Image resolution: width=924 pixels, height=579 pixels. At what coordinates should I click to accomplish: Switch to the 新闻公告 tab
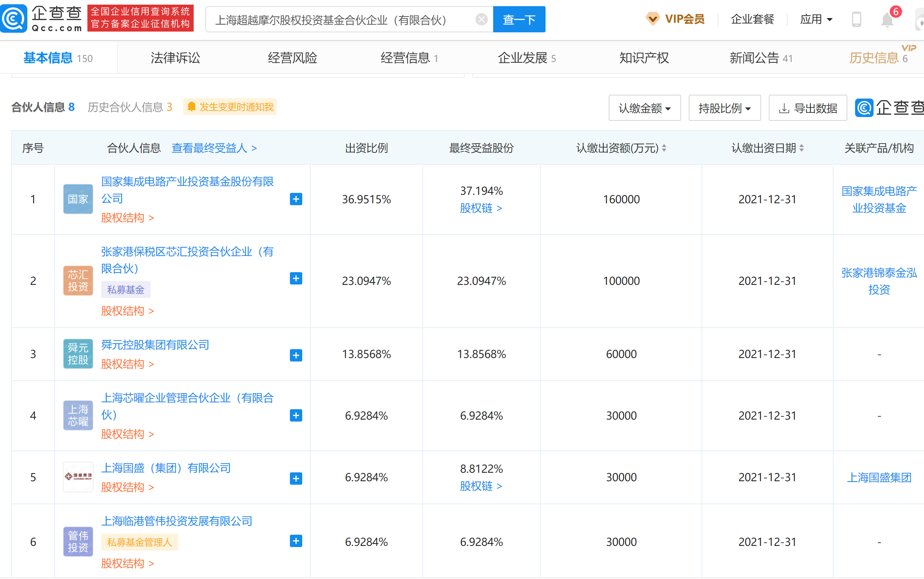pos(761,58)
